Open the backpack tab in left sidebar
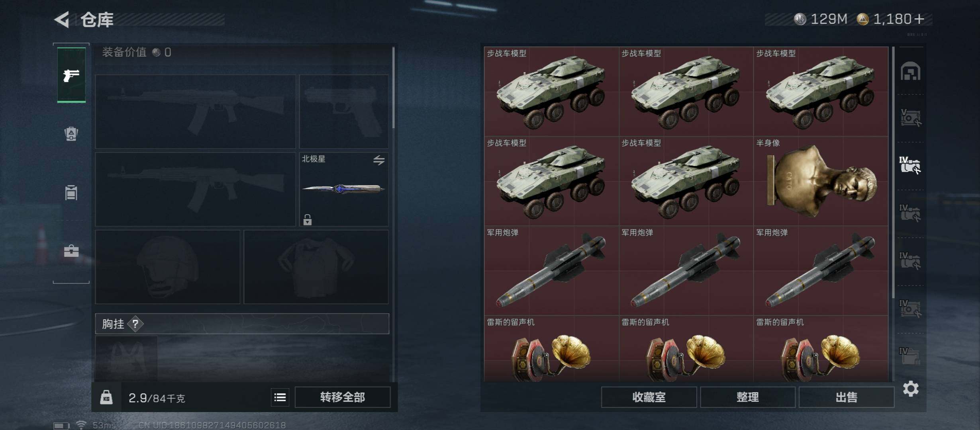Viewport: 980px width, 430px height. tap(71, 133)
